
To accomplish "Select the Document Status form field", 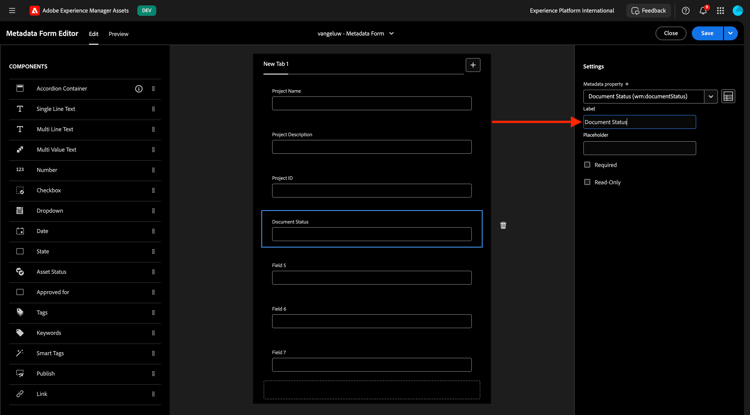I will point(372,229).
